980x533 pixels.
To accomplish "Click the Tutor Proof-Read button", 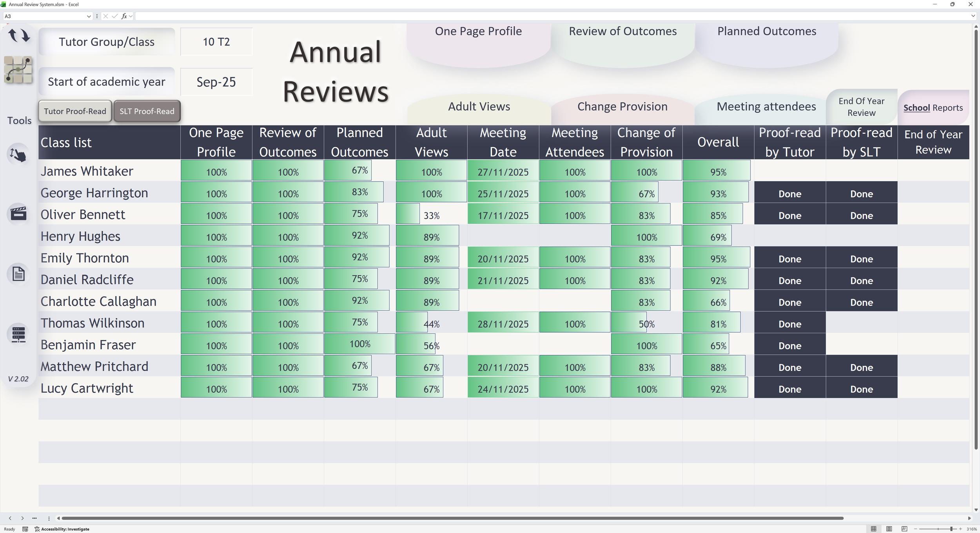I will coord(75,111).
